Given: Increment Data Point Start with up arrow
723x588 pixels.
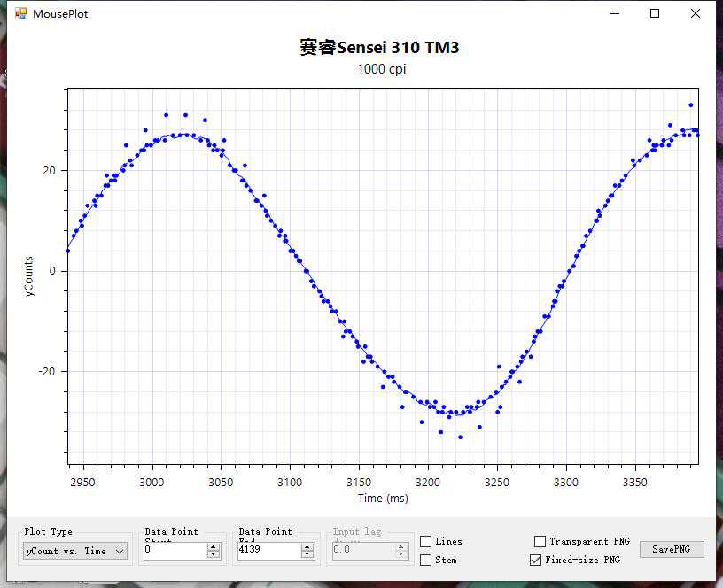Looking at the screenshot, I should (214, 546).
